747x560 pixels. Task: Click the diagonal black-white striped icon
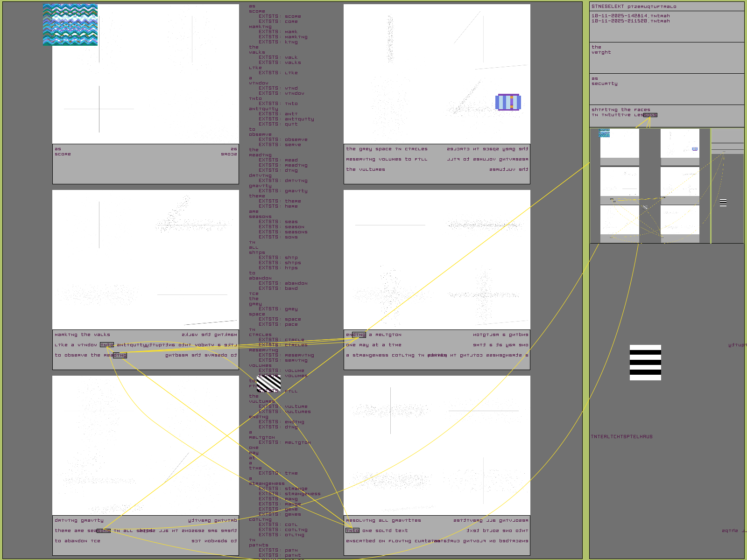[x=268, y=383]
